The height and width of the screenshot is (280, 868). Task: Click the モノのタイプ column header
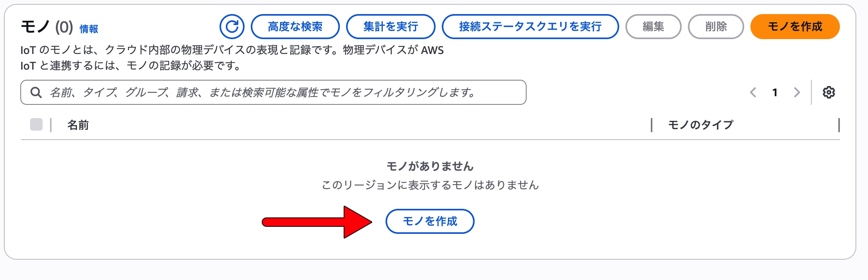click(701, 125)
